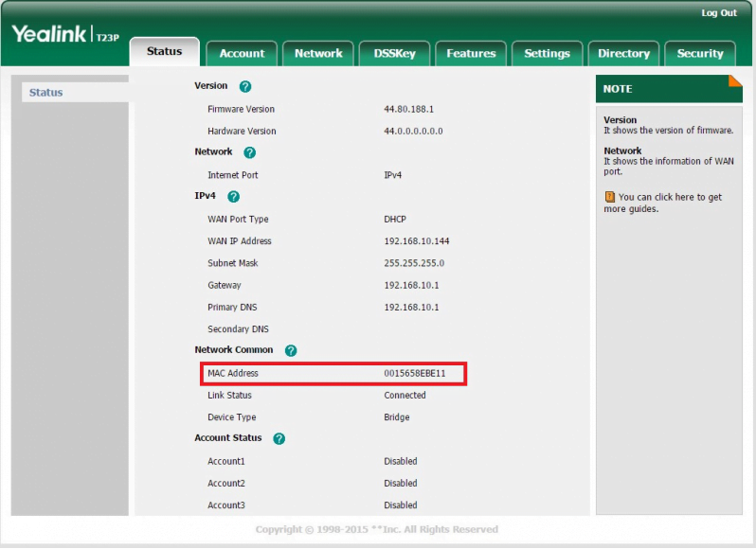Click the Device Type value Bridge
This screenshot has height=549, width=756.
pyautogui.click(x=396, y=417)
